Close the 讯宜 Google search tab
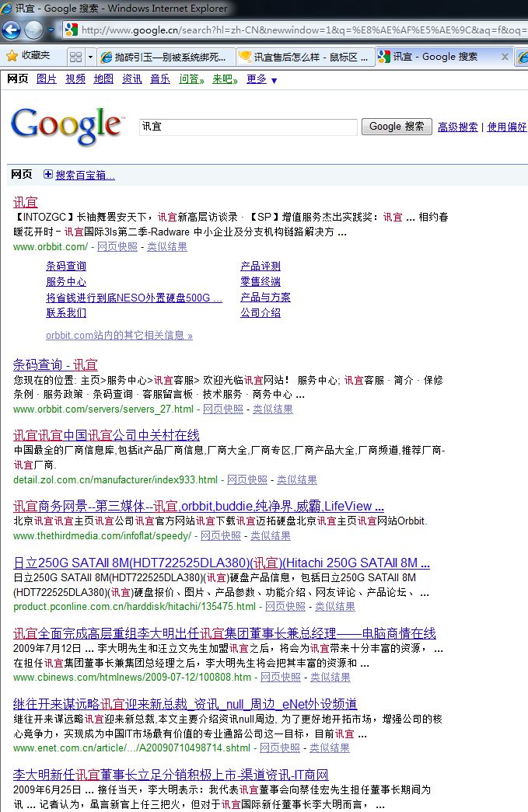Viewport: 528px width, 812px height. click(505, 57)
